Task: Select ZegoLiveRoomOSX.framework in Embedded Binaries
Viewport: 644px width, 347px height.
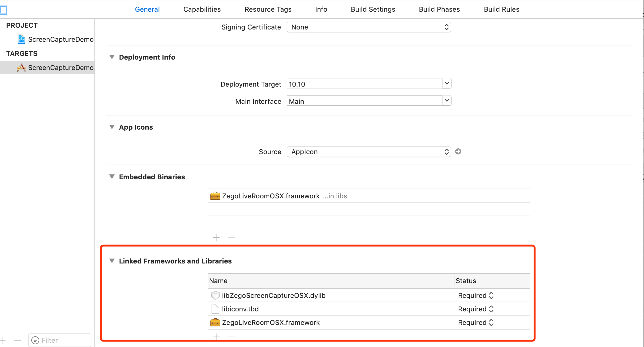Action: pyautogui.click(x=369, y=196)
